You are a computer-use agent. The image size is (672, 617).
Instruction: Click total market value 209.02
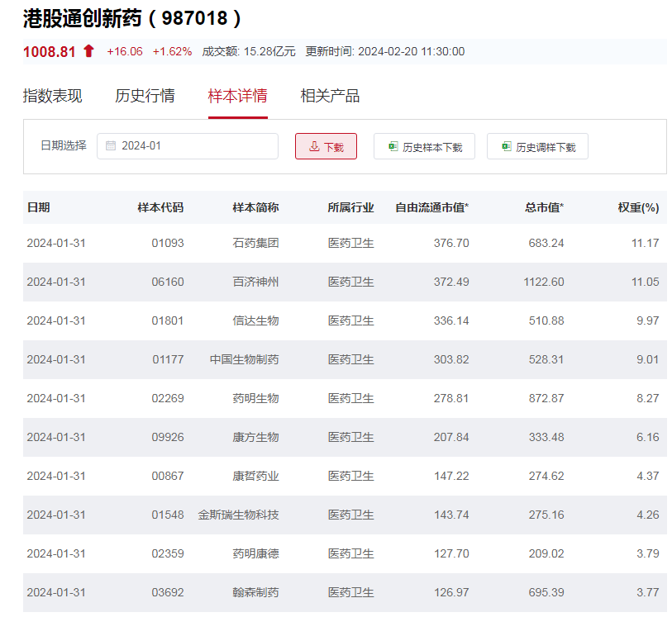point(546,553)
